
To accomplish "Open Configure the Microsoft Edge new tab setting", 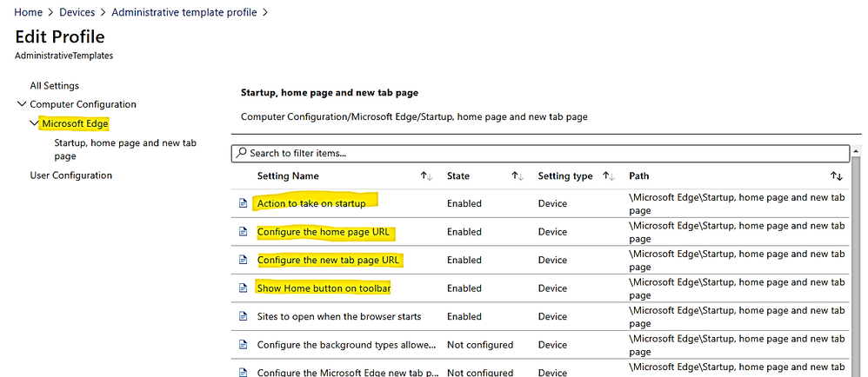I will [x=348, y=373].
